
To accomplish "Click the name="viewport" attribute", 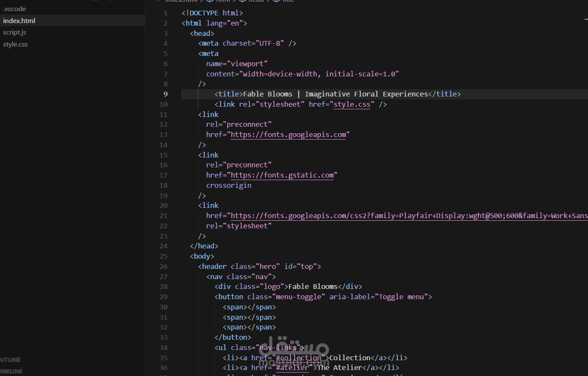I will [x=237, y=64].
